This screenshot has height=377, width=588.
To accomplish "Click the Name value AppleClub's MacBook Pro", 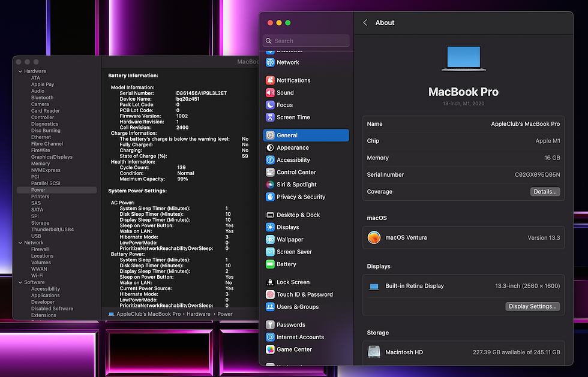I will coord(526,123).
